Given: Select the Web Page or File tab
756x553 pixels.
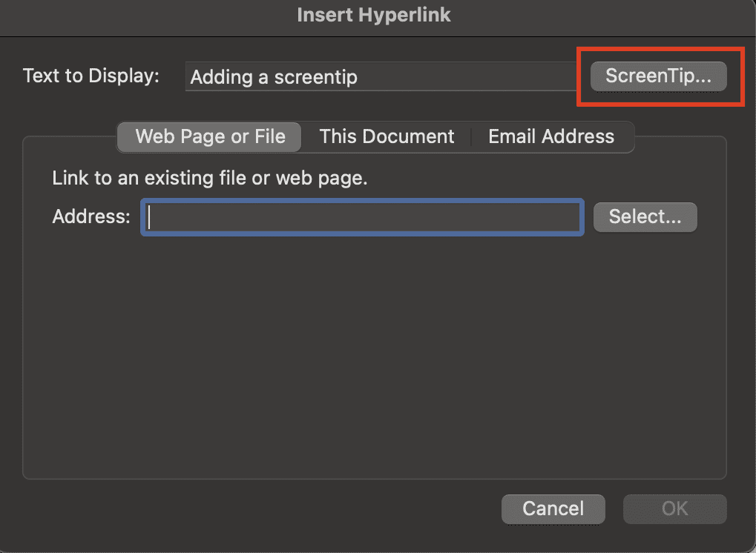Looking at the screenshot, I should (208, 136).
